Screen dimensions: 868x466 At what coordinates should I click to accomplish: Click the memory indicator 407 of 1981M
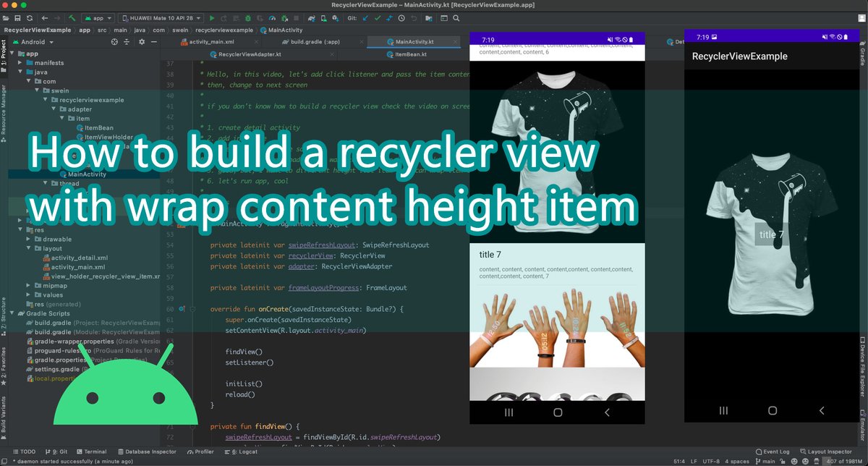[x=842, y=461]
